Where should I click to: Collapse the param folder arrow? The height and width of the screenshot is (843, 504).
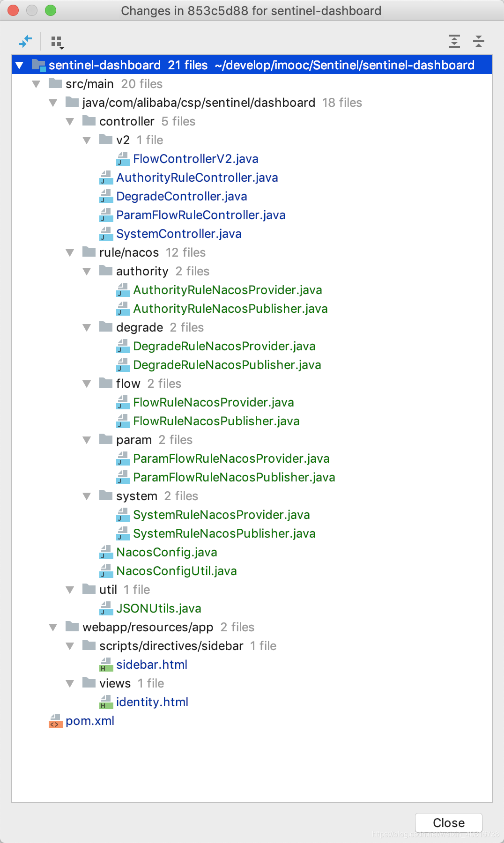click(87, 440)
